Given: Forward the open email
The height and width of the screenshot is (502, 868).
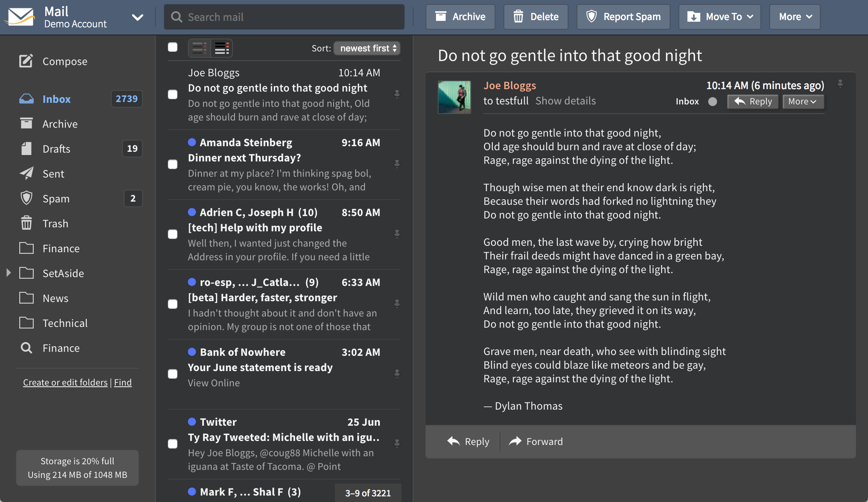Looking at the screenshot, I should click(x=536, y=441).
